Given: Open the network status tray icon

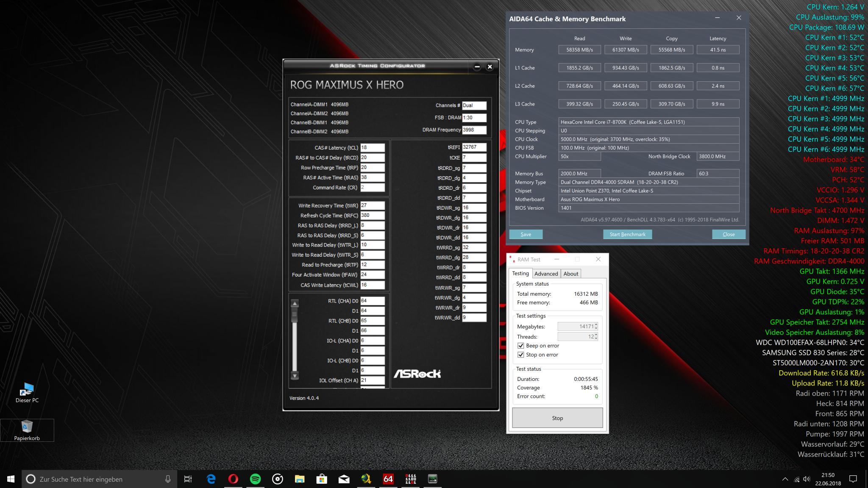Looking at the screenshot, I should coord(796,479).
